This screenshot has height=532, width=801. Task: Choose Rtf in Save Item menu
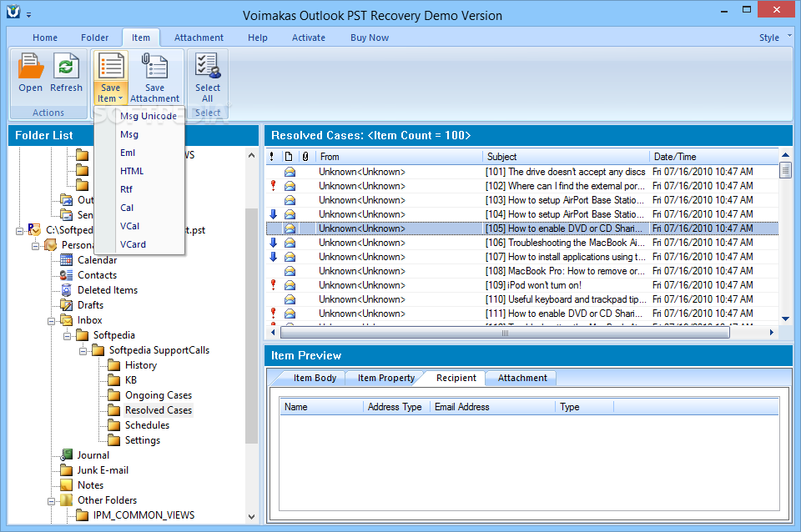[126, 189]
